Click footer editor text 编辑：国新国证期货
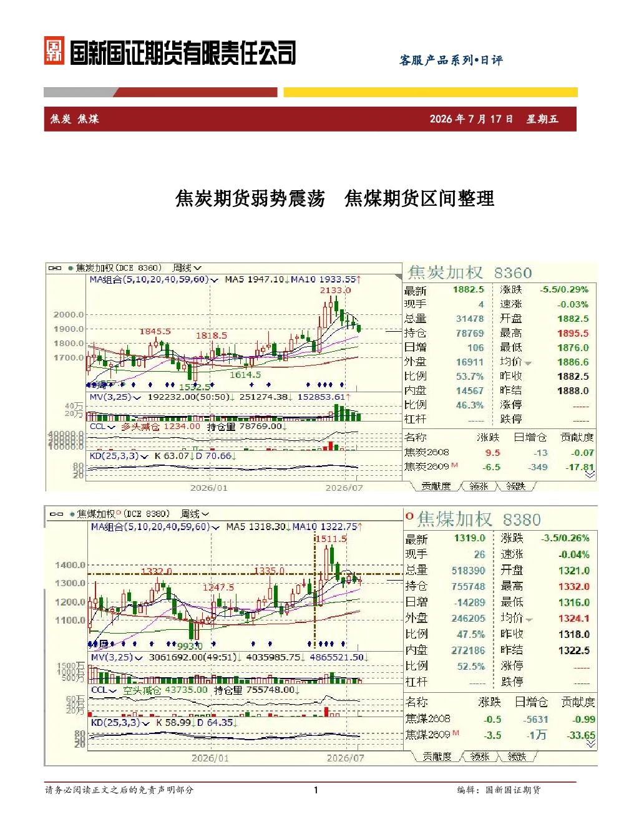The image size is (619, 840). tap(499, 790)
